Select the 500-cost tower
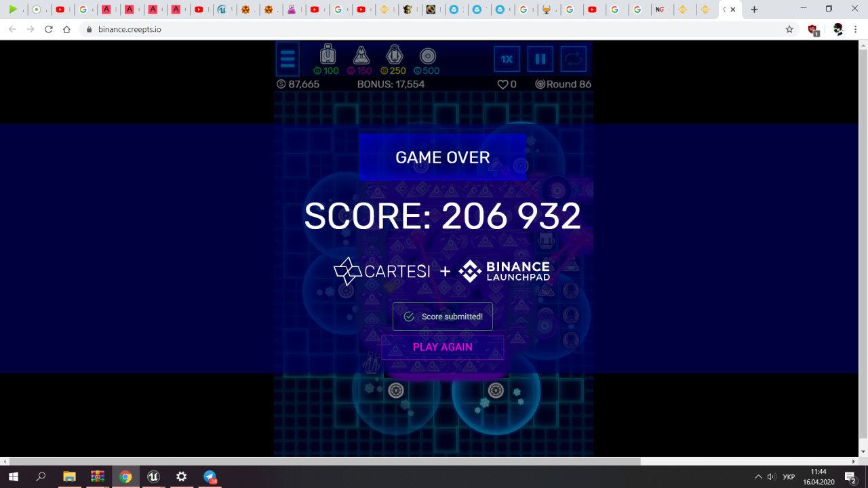 click(x=427, y=60)
